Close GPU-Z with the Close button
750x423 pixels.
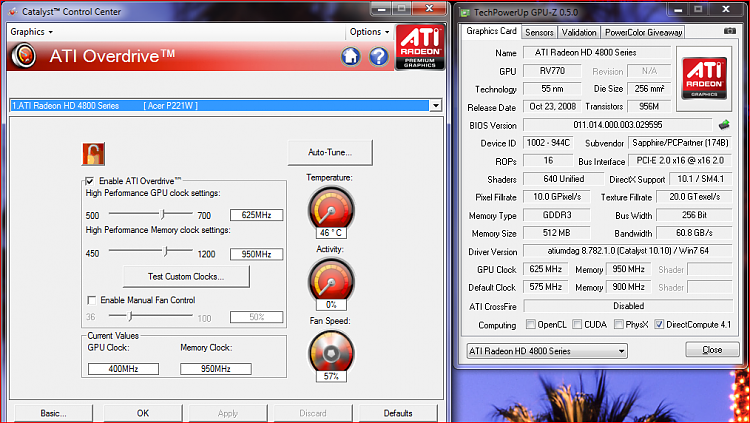pos(712,350)
